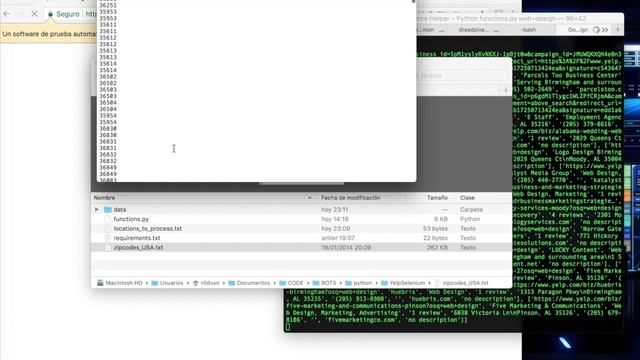
Task: Click the Chrome back arrow button
Action: pyautogui.click(x=7, y=14)
